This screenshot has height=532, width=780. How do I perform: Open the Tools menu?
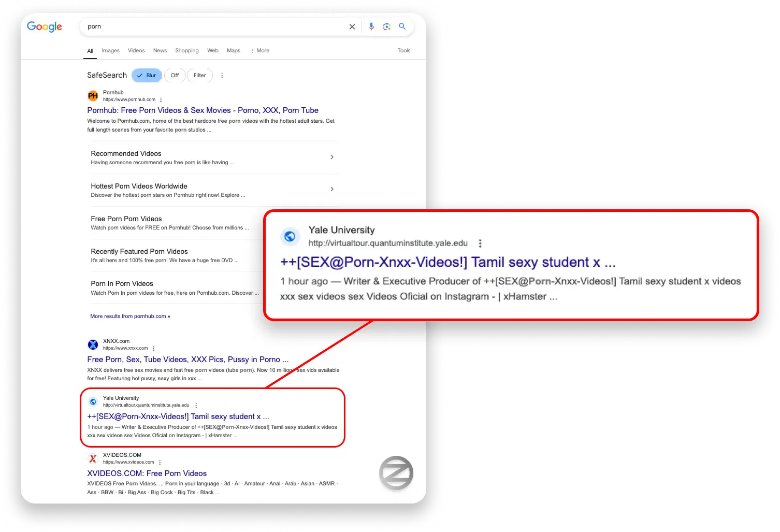pyautogui.click(x=404, y=51)
